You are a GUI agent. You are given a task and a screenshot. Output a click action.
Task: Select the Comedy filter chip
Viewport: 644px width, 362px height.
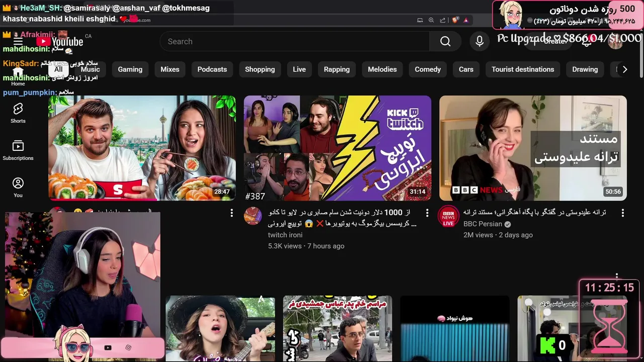428,69
